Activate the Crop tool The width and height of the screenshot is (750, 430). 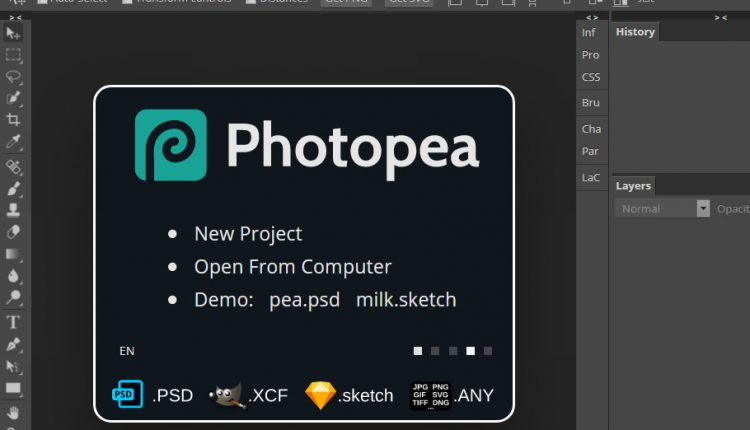pyautogui.click(x=14, y=119)
